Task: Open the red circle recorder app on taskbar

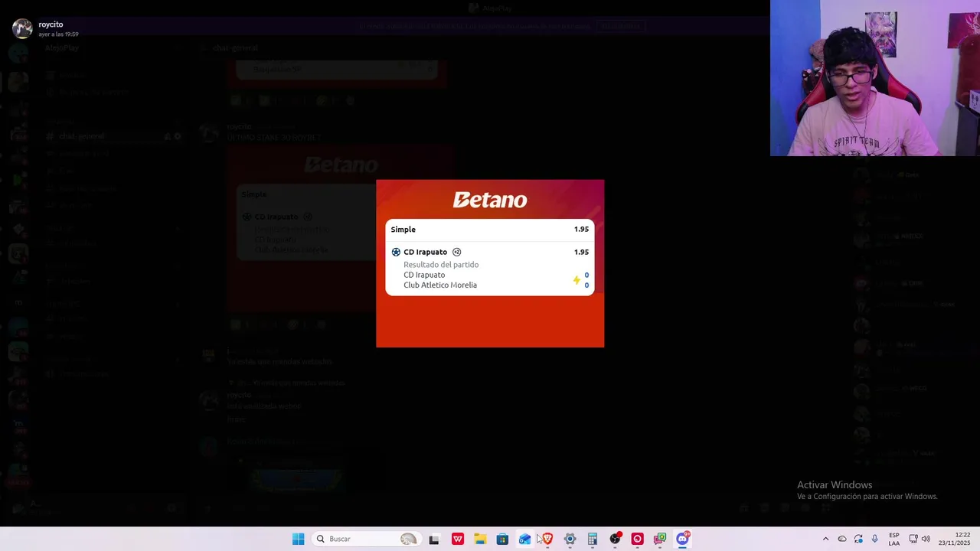Action: 637,539
